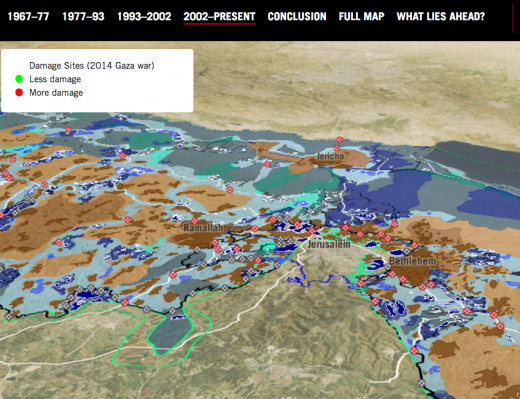Click the red marker directly above Jerusalem label
Viewport: 520px width, 399px height.
[312, 231]
